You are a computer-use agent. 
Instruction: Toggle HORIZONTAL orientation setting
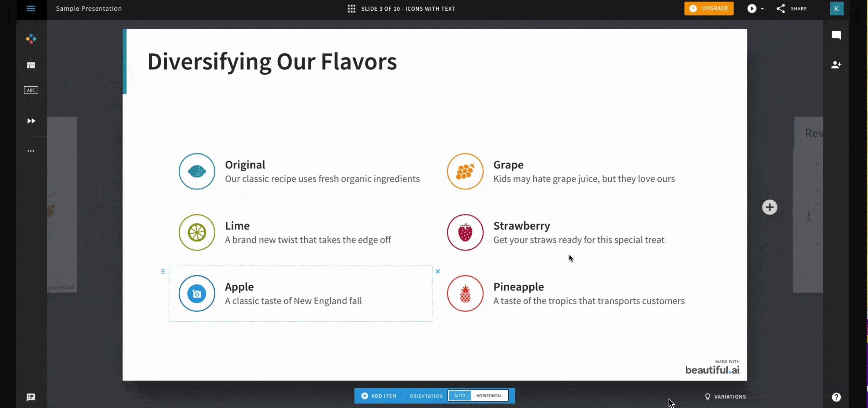(x=488, y=395)
